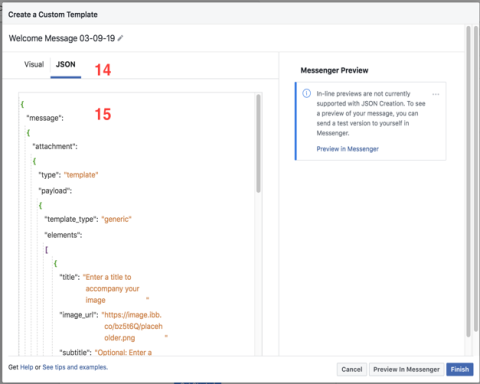Click the "template_type" key

(71, 219)
